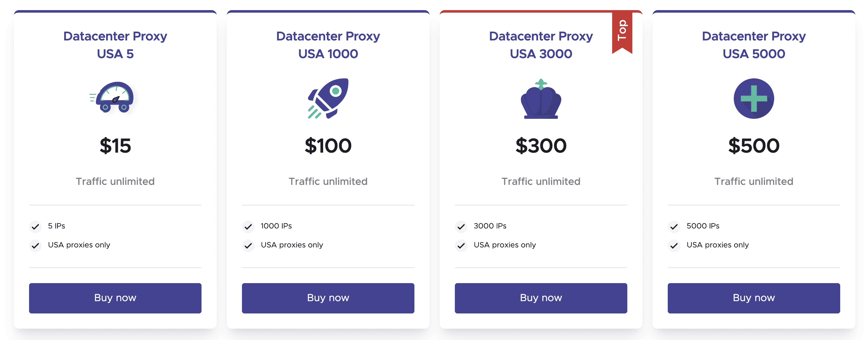Click the checkmark beside 5000 IPs
This screenshot has height=340, width=868.
point(674,227)
